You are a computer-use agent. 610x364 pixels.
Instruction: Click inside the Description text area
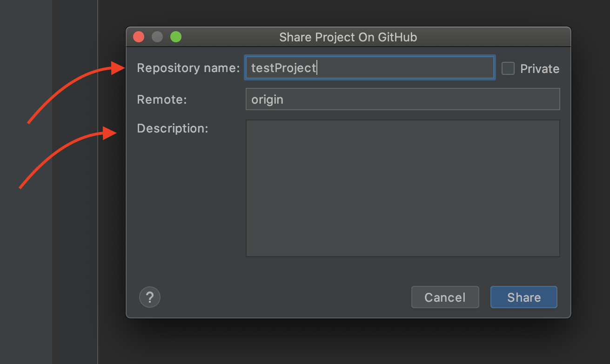[x=402, y=188]
